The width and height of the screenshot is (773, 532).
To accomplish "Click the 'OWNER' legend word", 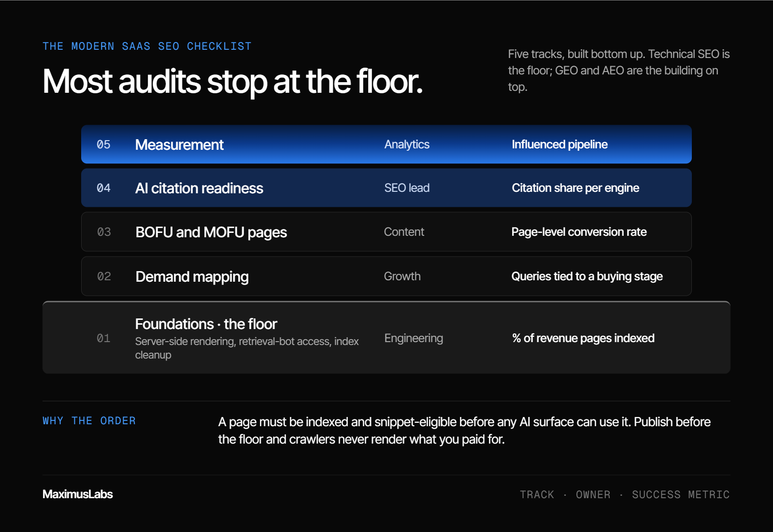I will 593,495.
